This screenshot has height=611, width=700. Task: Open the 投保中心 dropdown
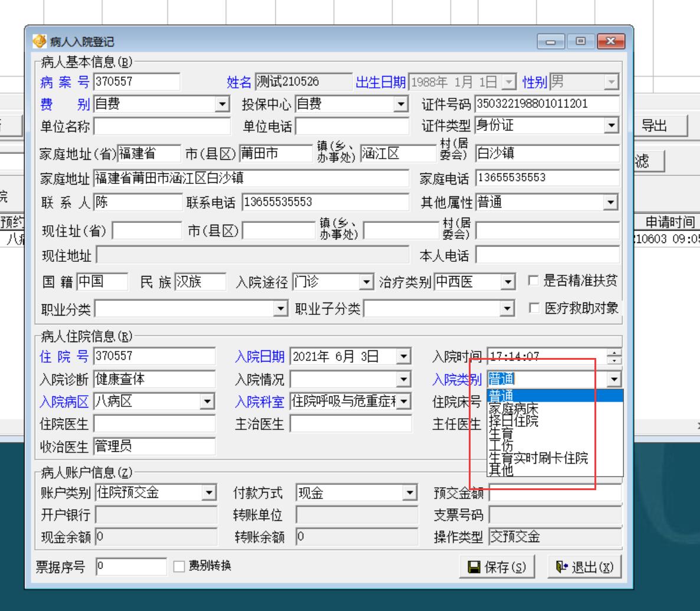click(401, 104)
